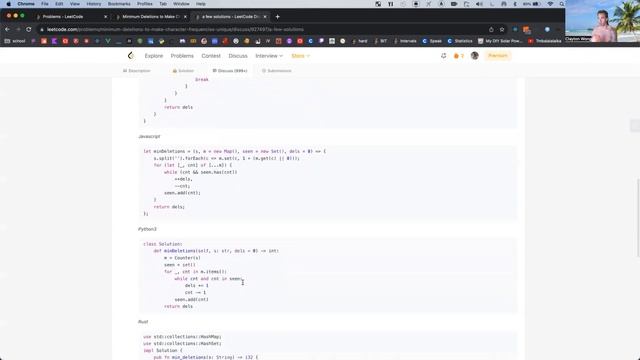Image resolution: width=640 pixels, height=360 pixels.
Task: Go to Discuss in LeetCode nav
Action: pyautogui.click(x=238, y=56)
